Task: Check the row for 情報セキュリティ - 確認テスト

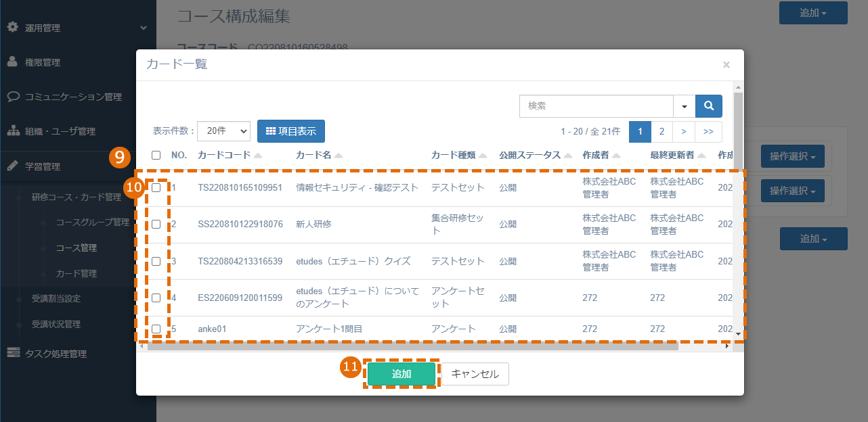Action: pos(156,187)
